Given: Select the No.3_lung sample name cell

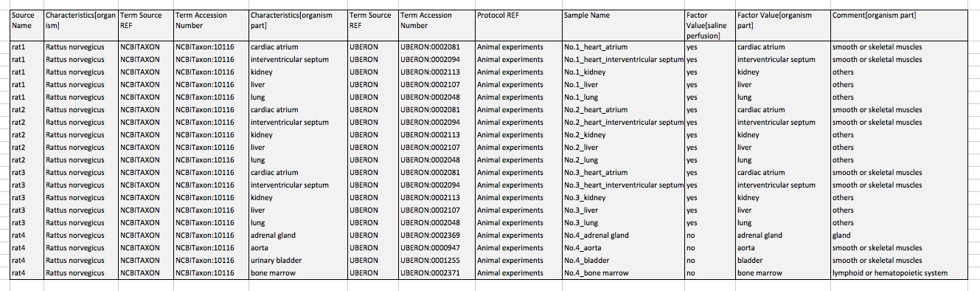Looking at the screenshot, I should (x=622, y=223).
